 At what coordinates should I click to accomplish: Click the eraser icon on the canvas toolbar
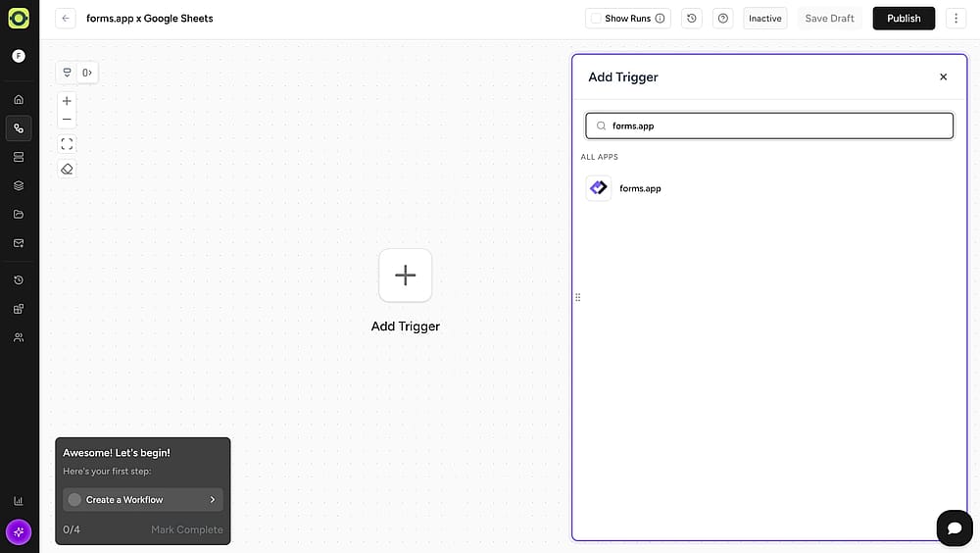coord(67,169)
